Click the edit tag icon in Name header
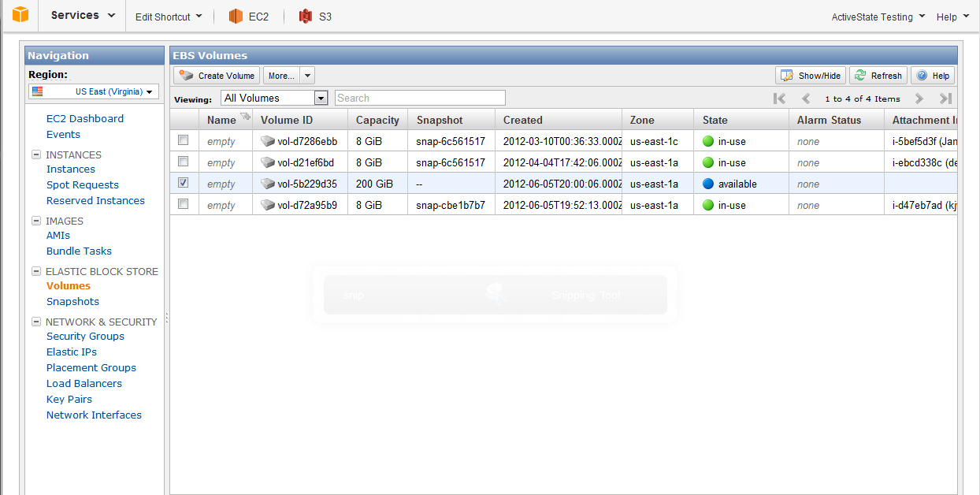The height and width of the screenshot is (495, 980). click(x=245, y=117)
